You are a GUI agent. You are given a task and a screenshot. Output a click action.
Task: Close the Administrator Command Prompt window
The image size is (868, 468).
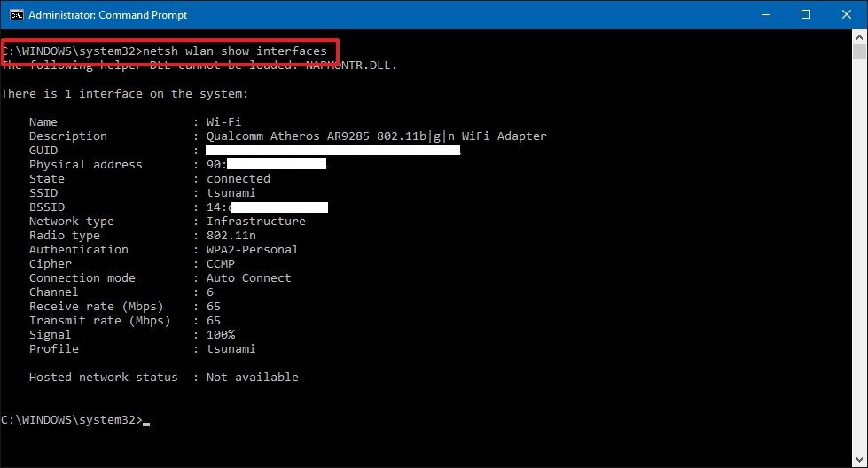[x=847, y=15]
